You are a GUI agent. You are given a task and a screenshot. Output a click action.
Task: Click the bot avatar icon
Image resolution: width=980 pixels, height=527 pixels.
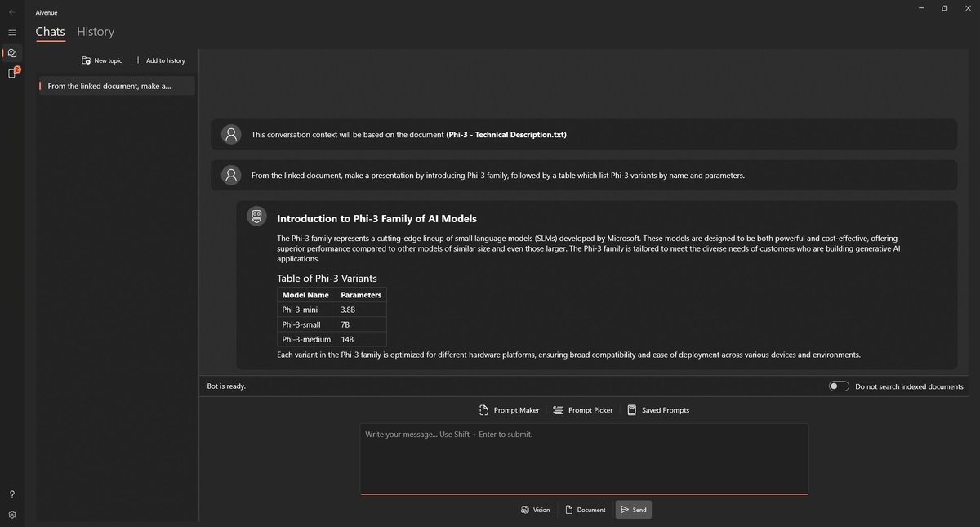(x=257, y=216)
